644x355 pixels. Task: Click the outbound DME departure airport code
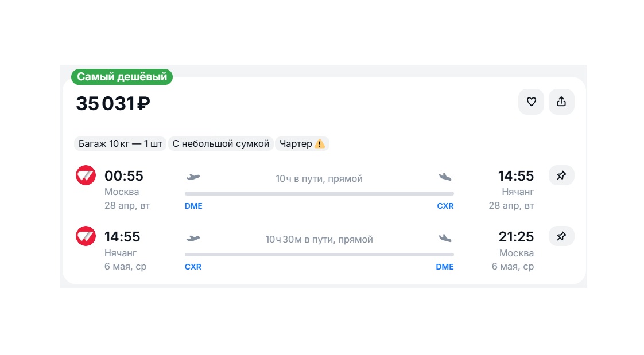coord(193,206)
